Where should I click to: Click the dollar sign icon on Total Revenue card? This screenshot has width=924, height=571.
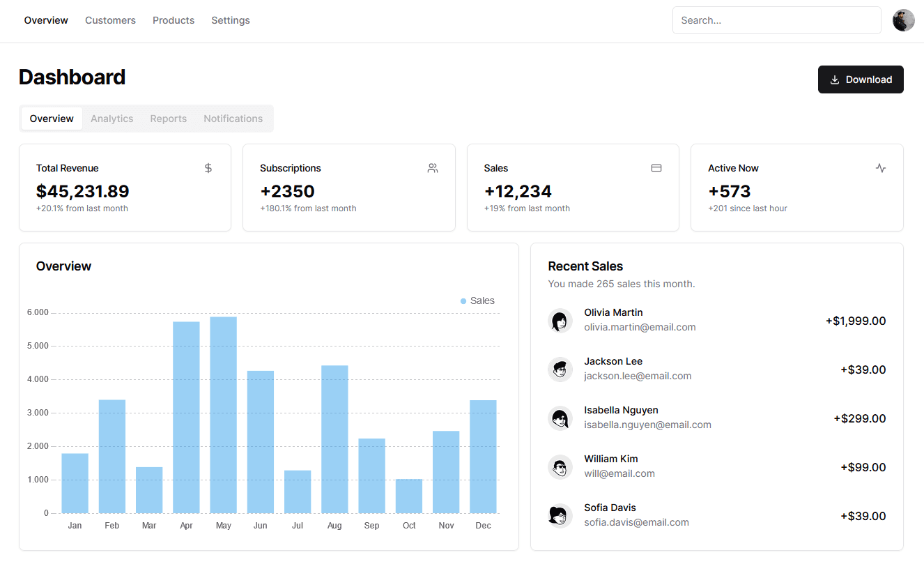[208, 168]
